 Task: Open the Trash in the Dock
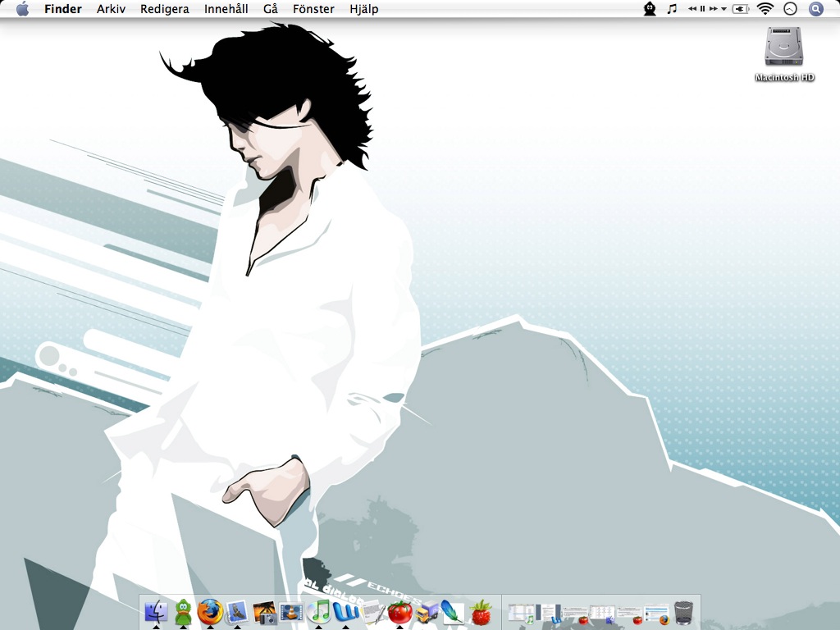(683, 612)
